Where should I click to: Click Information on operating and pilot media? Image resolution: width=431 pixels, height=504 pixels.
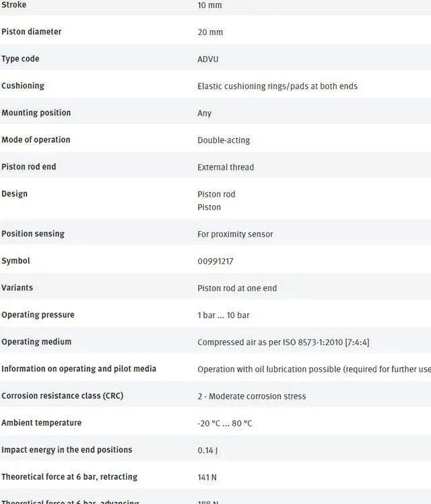[79, 369]
